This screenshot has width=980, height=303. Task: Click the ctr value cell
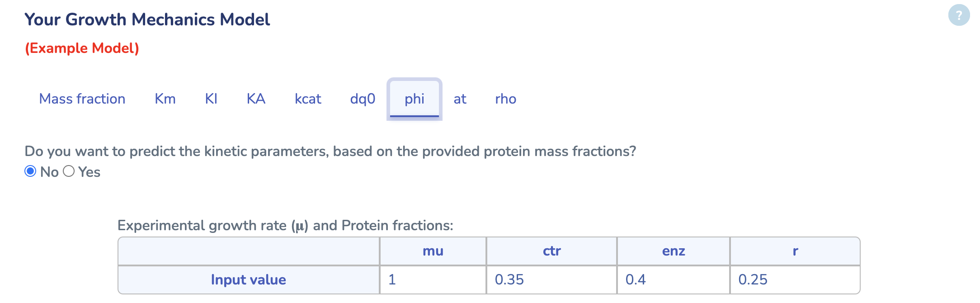point(551,279)
